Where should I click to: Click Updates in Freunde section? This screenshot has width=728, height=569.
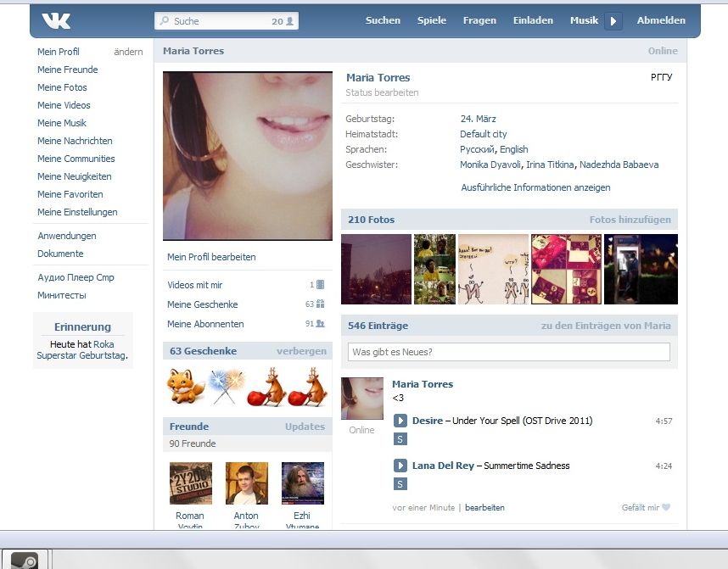click(305, 427)
